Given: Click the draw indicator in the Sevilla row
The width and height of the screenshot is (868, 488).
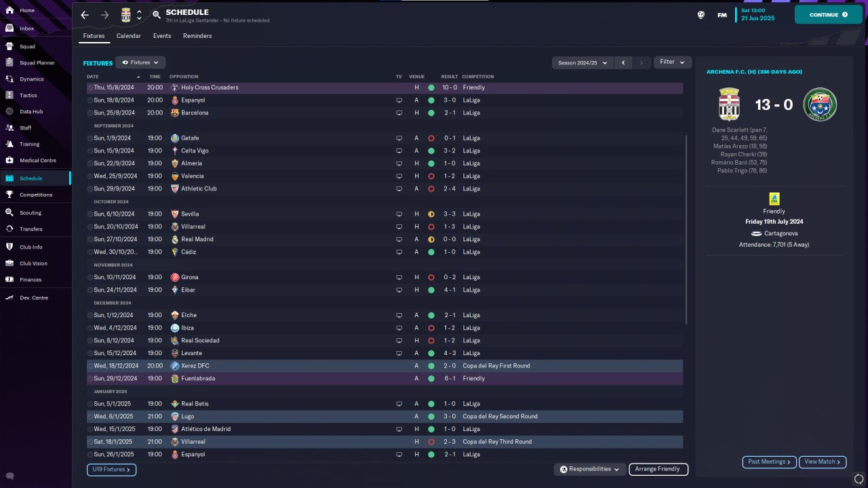Looking at the screenshot, I should (431, 214).
